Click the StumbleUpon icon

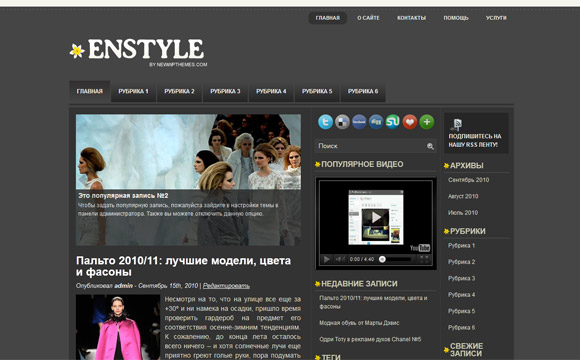click(x=393, y=122)
